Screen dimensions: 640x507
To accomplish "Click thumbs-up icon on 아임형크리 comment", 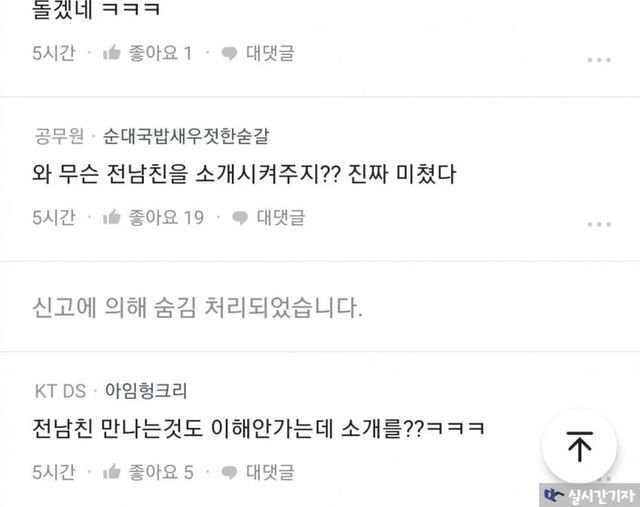I will pyautogui.click(x=111, y=472).
